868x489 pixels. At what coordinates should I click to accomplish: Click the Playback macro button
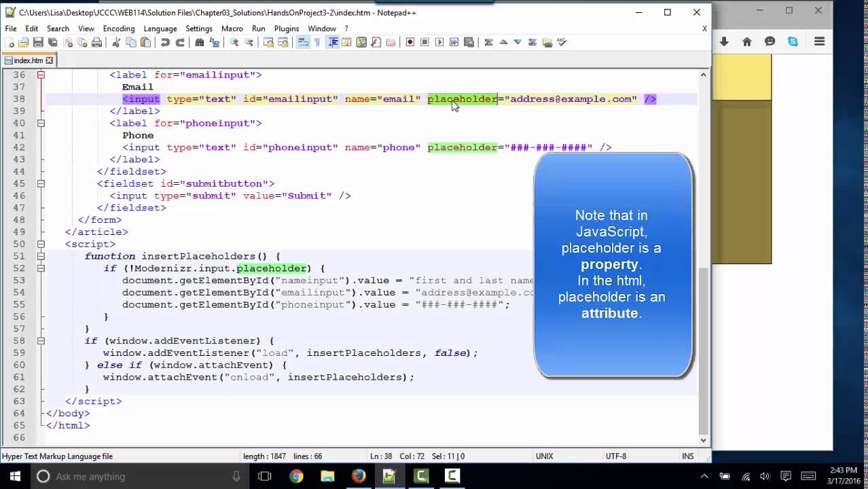pos(439,42)
